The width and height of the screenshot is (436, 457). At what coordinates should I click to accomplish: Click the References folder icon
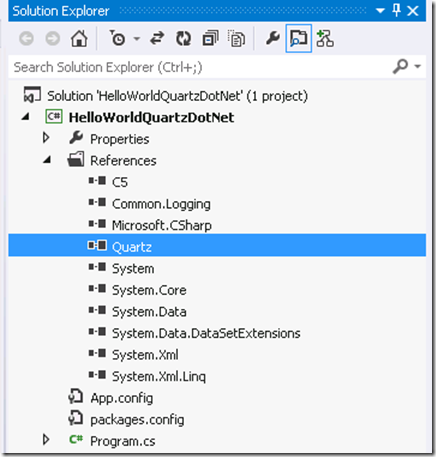click(x=76, y=159)
